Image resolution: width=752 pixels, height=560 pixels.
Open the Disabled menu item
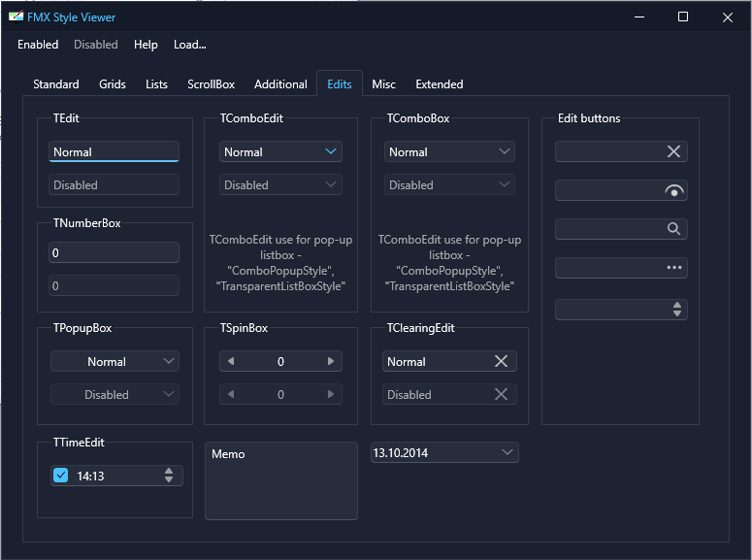tap(96, 45)
